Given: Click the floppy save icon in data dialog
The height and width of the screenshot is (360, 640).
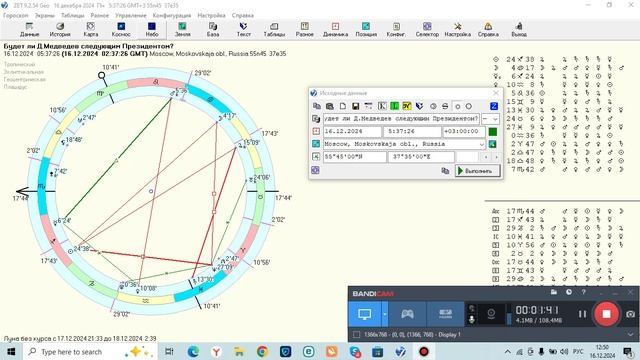Looking at the screenshot, I should tap(356, 106).
